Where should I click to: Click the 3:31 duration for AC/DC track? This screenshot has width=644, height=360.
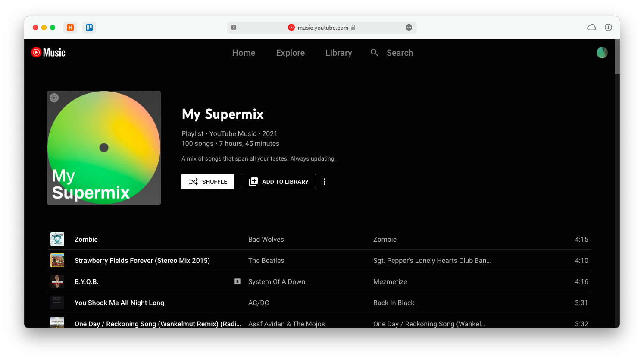pos(581,303)
